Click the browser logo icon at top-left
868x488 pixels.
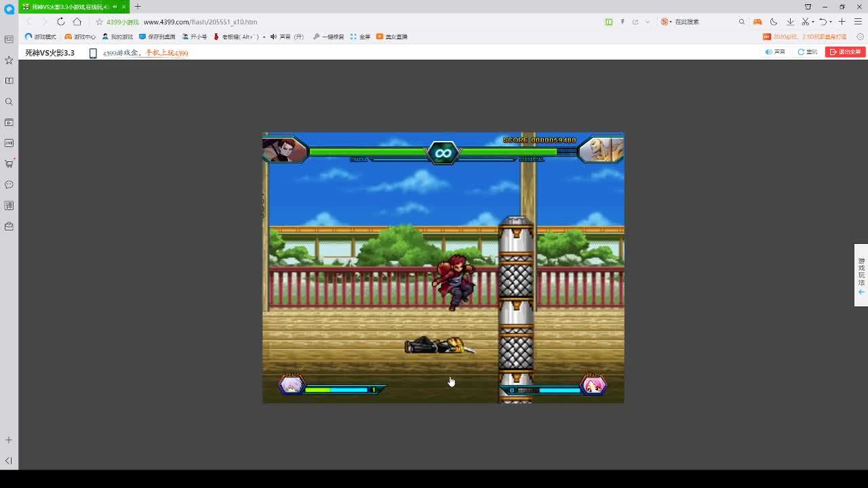click(9, 9)
